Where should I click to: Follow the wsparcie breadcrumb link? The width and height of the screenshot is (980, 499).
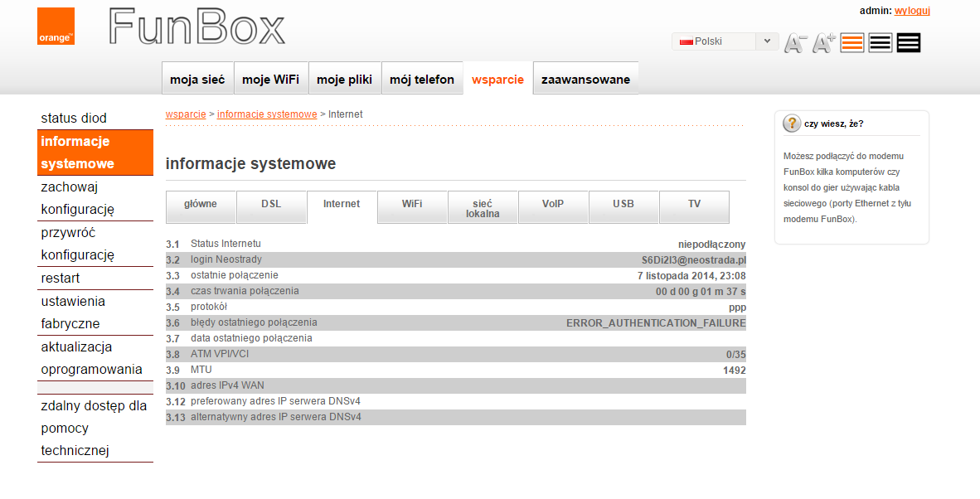tap(186, 114)
